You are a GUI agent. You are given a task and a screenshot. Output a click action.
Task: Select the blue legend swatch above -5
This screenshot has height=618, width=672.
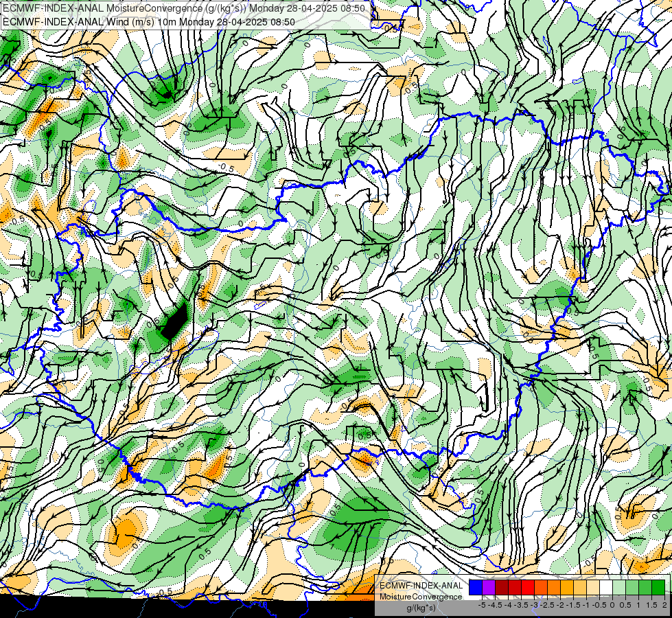(x=476, y=588)
